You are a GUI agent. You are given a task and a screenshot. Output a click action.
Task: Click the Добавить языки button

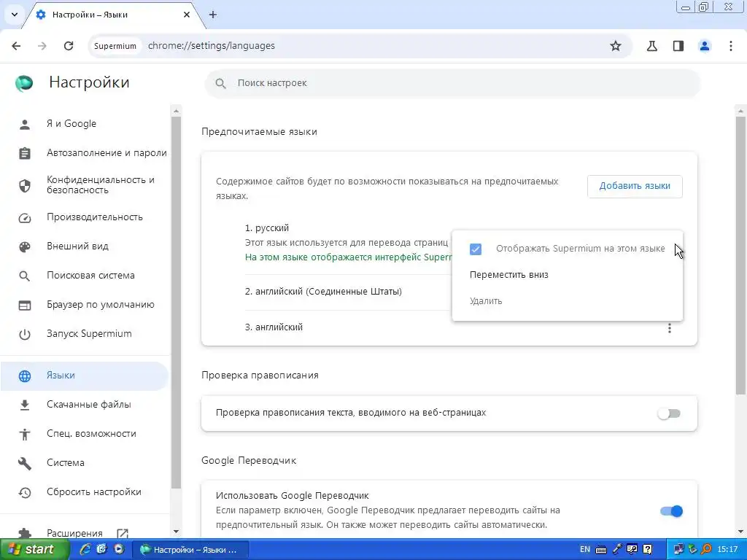click(x=635, y=186)
